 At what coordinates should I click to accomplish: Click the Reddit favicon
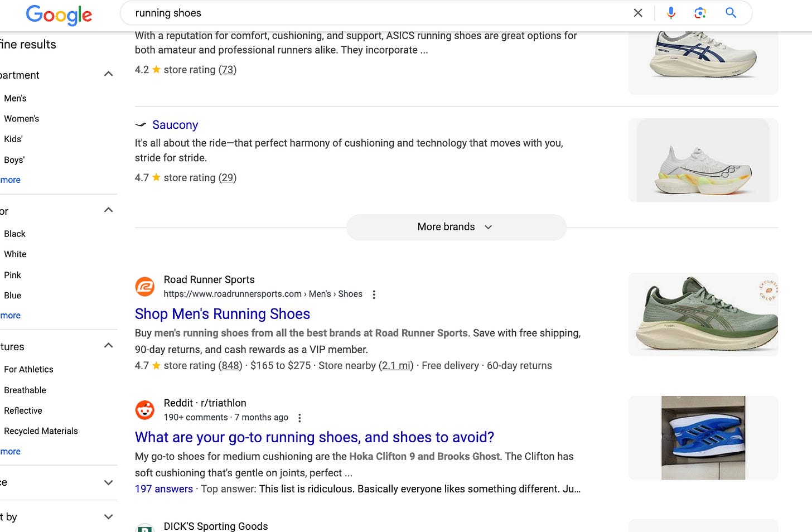145,410
